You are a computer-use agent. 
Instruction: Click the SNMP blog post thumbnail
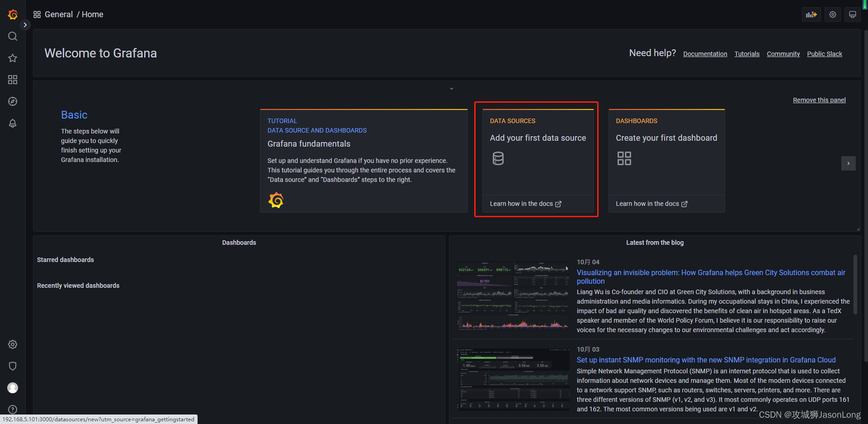(x=513, y=379)
